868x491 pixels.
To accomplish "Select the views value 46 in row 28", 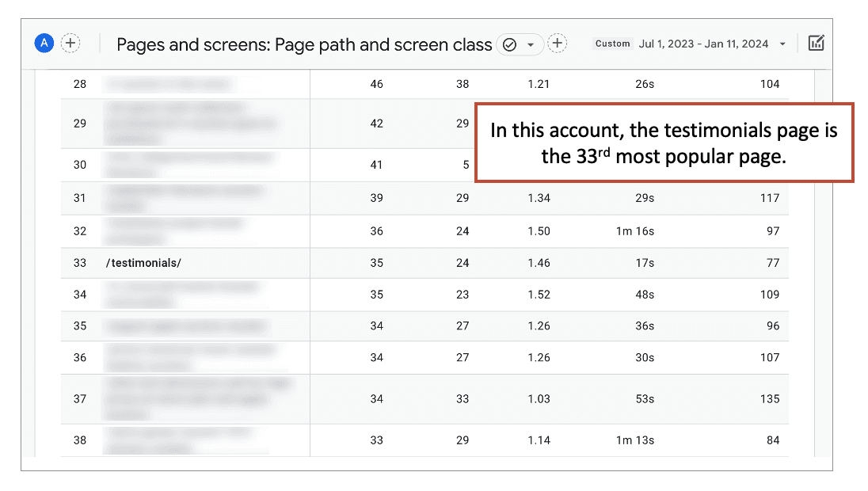I will click(376, 84).
